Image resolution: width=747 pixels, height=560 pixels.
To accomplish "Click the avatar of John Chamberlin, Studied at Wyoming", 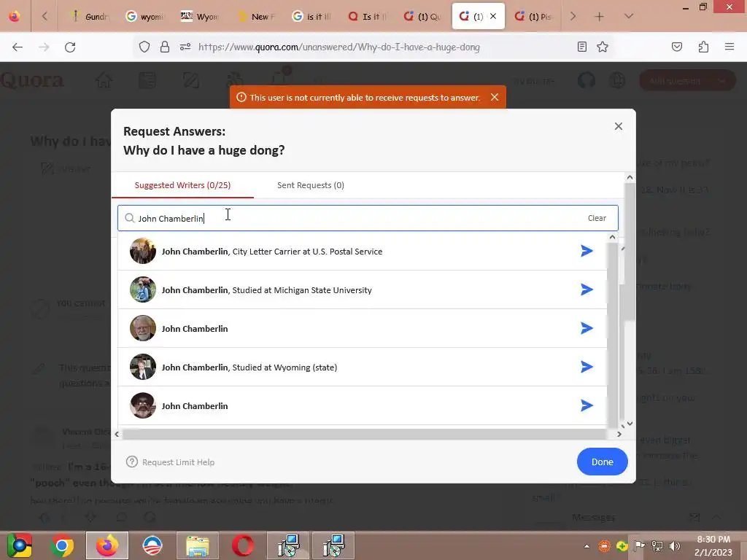I will tap(143, 367).
